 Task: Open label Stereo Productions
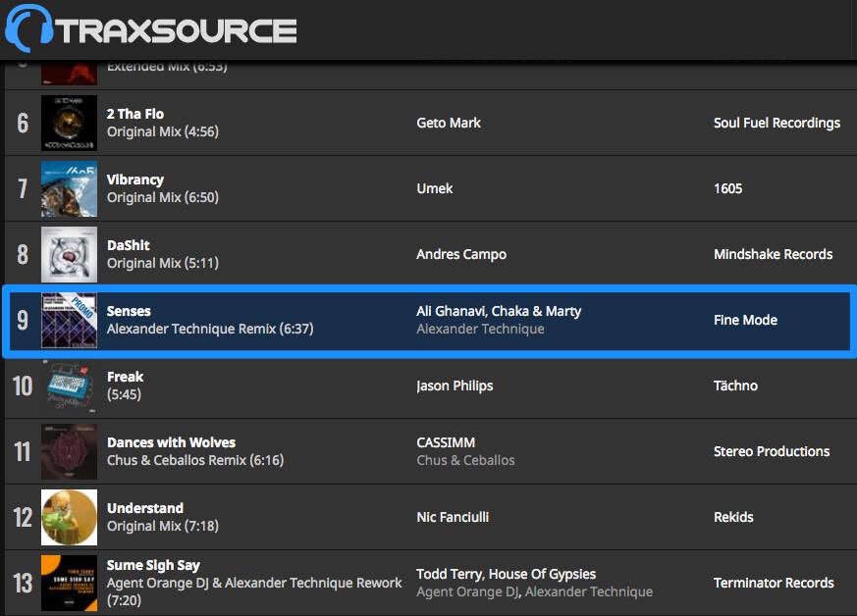772,451
